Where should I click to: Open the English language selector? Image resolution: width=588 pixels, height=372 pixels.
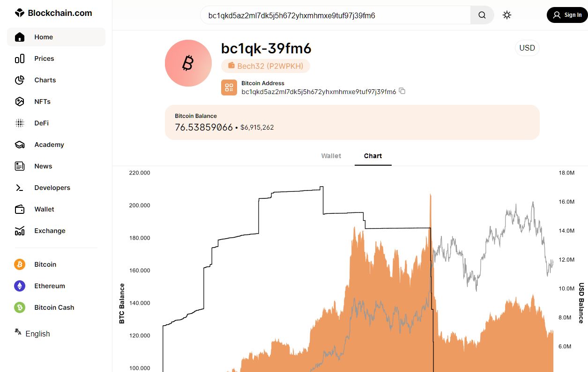point(37,334)
